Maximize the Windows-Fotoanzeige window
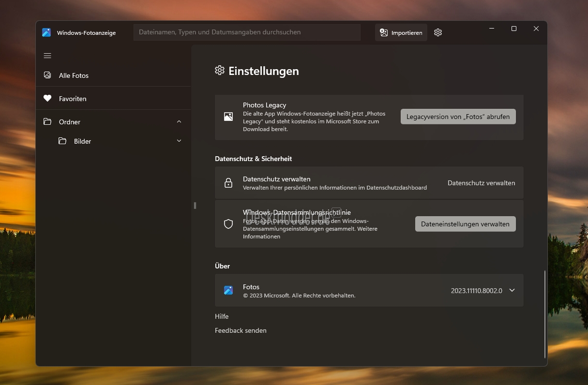This screenshot has width=588, height=385. tap(514, 29)
